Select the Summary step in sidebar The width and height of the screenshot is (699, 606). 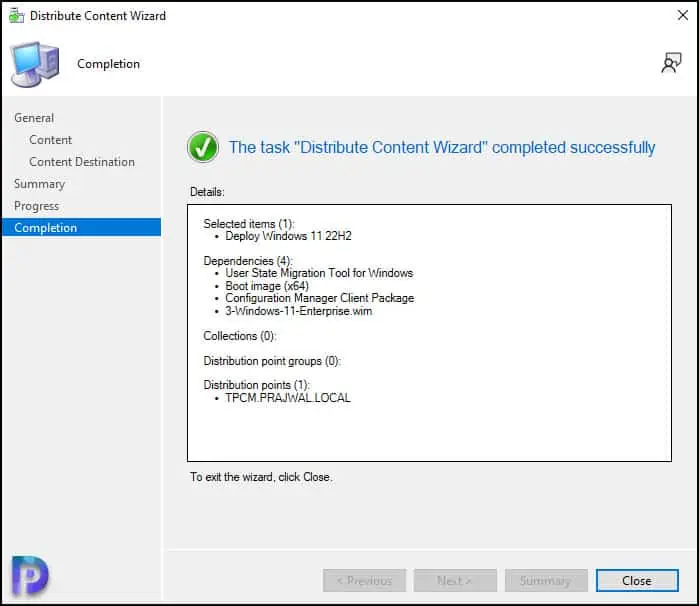[x=39, y=184]
